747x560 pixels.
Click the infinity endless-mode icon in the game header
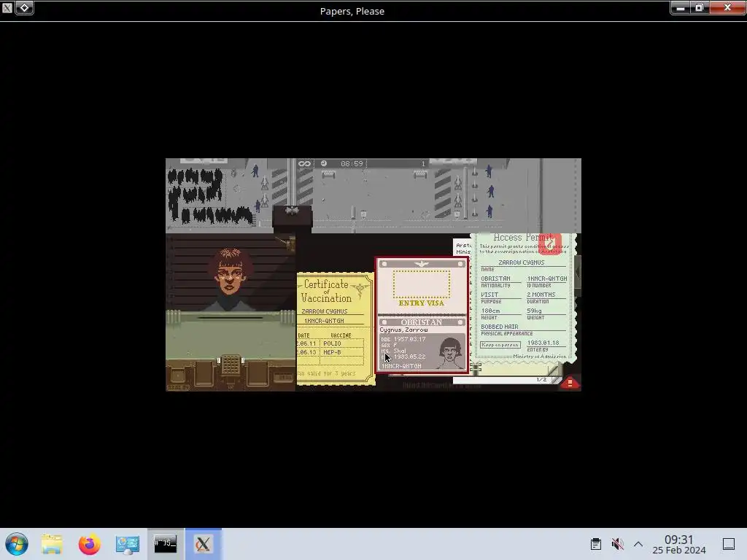(x=304, y=164)
